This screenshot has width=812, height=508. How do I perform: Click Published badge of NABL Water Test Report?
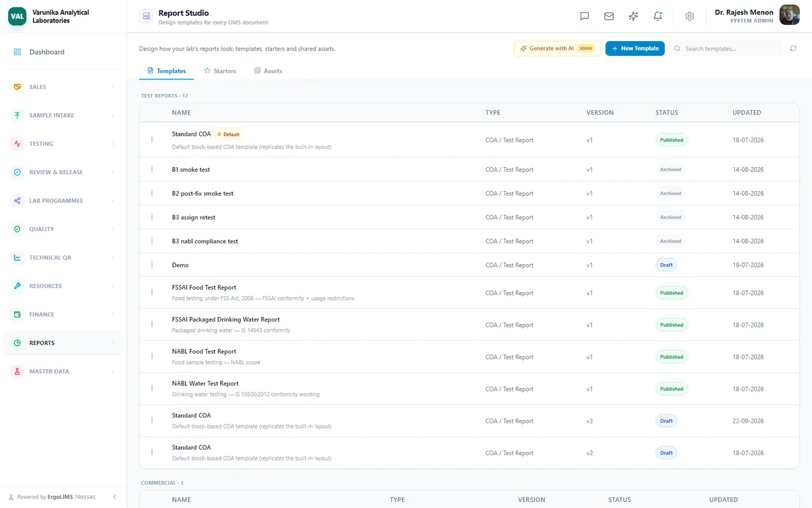[672, 389]
